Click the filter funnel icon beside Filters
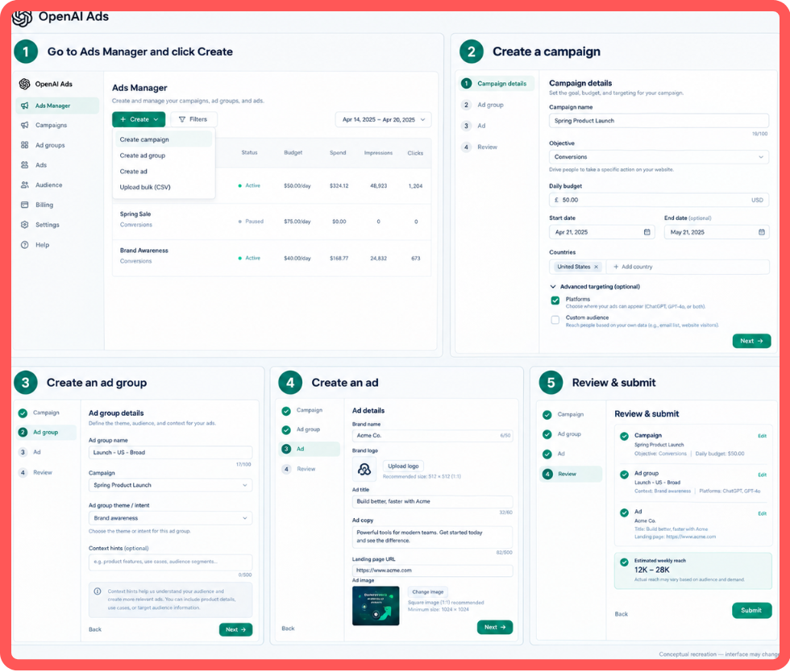This screenshot has height=672, width=790. [182, 119]
